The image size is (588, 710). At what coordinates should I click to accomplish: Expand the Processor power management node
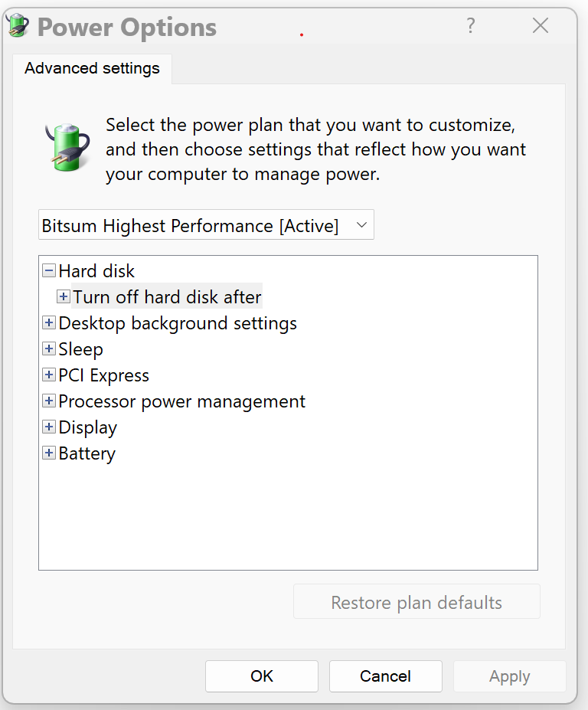[x=49, y=401]
